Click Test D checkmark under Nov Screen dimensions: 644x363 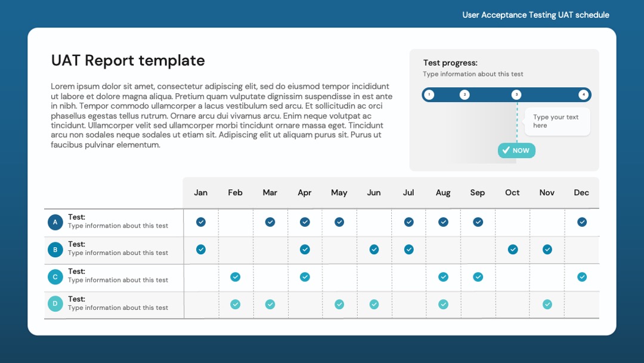pyautogui.click(x=547, y=304)
